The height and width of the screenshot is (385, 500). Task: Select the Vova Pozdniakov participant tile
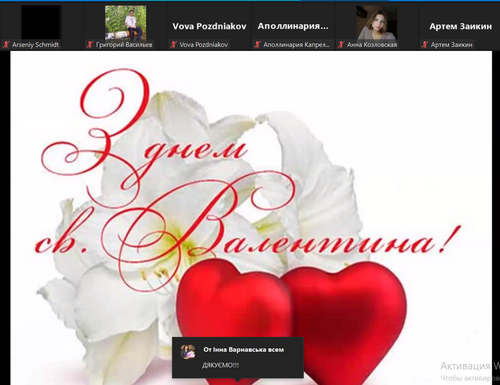(x=209, y=26)
